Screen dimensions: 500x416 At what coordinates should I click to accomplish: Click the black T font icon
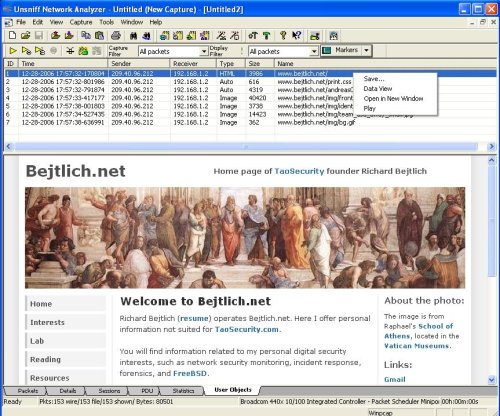[x=253, y=35]
